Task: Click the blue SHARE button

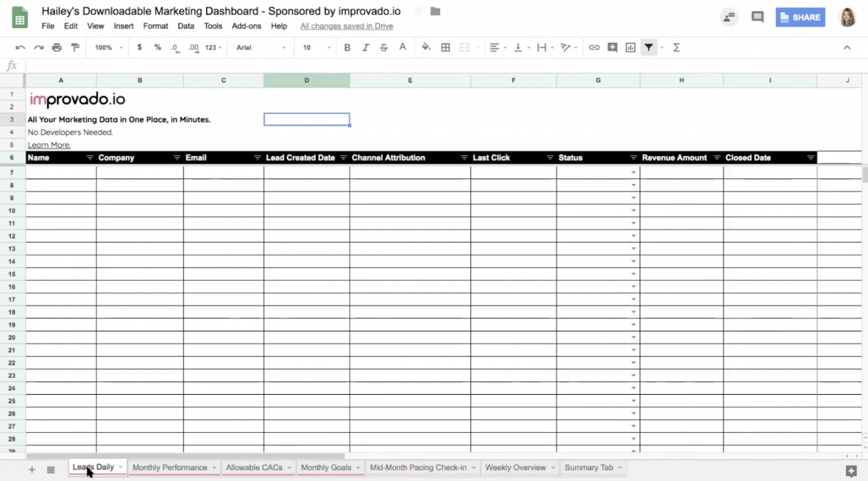Action: point(800,17)
